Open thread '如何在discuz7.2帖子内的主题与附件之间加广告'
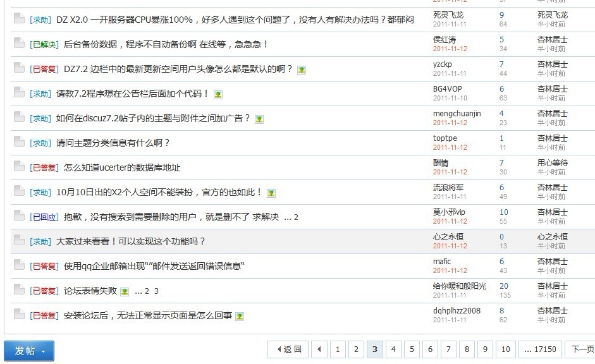 coord(153,118)
